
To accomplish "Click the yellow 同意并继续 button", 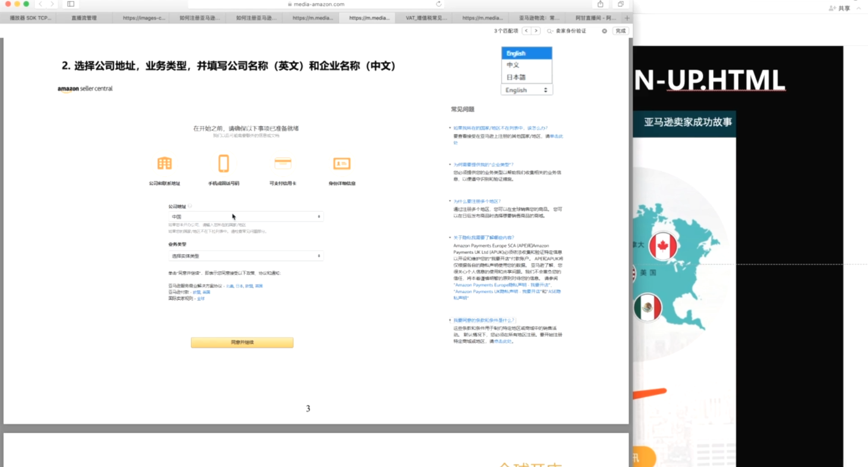I will coord(242,342).
